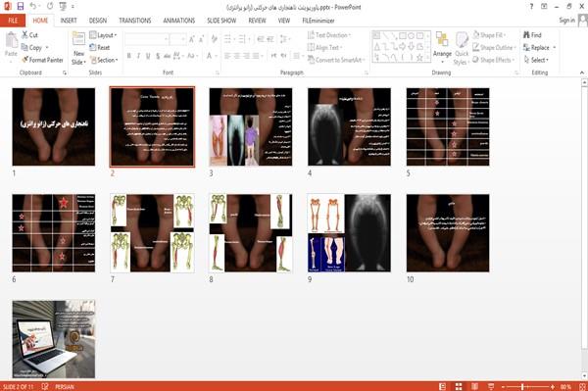Toggle Strikethrough formatting
Screen dimensions: 588x391
click(168, 56)
